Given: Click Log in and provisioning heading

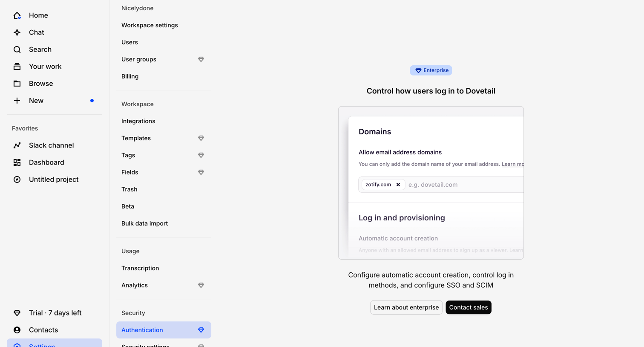Looking at the screenshot, I should tap(402, 218).
